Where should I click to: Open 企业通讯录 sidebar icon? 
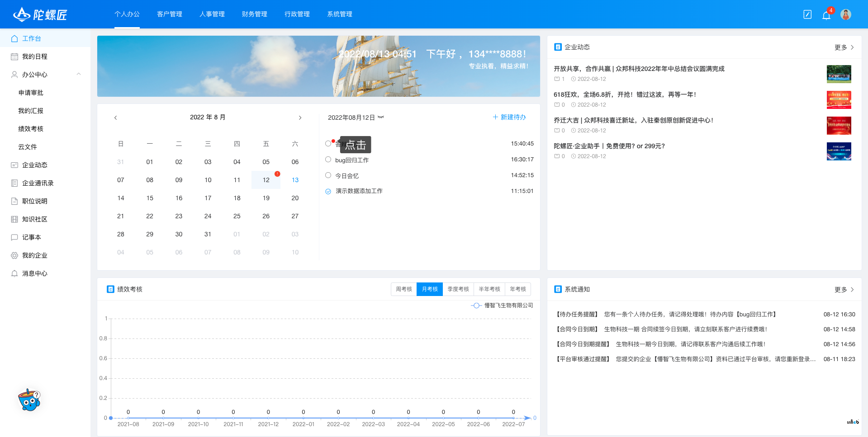coord(14,183)
